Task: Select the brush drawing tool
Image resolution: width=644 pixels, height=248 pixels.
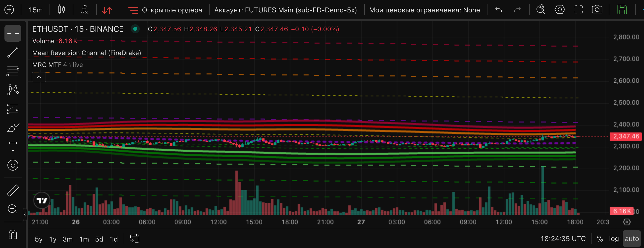Action: 13,128
